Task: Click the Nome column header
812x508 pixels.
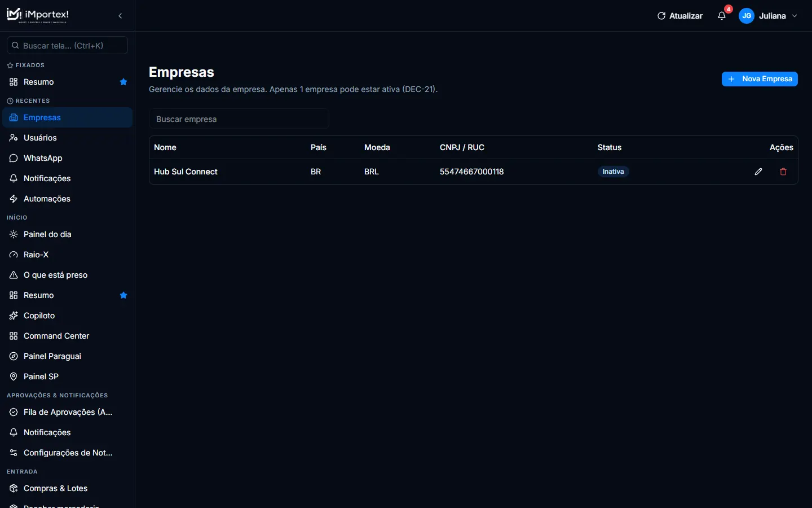Action: tap(165, 147)
